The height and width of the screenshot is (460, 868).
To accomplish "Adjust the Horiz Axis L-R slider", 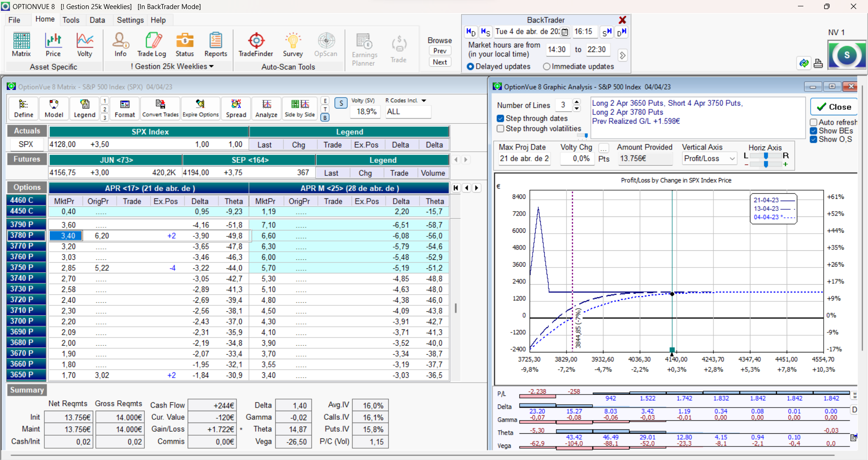I will point(766,156).
